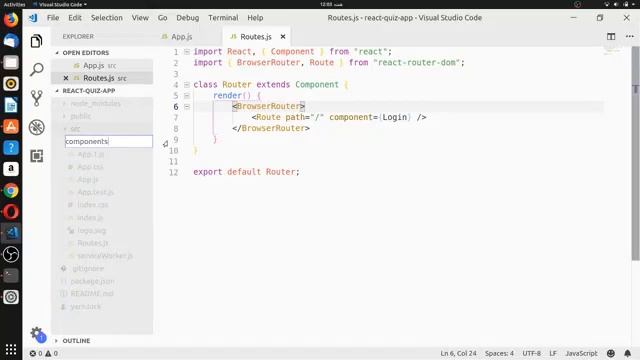
Task: Switch to the Routes.js editor tab
Action: (256, 37)
